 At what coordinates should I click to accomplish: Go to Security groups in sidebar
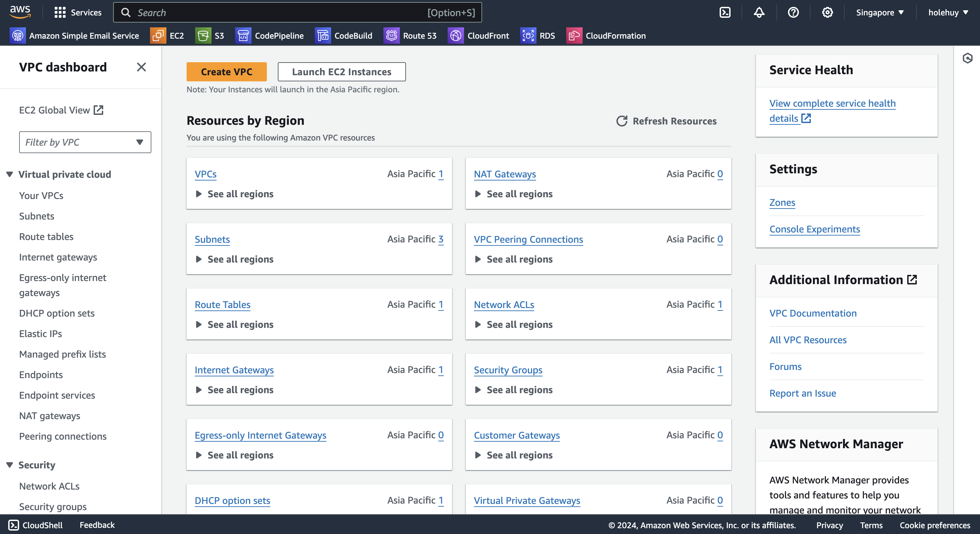(x=53, y=507)
